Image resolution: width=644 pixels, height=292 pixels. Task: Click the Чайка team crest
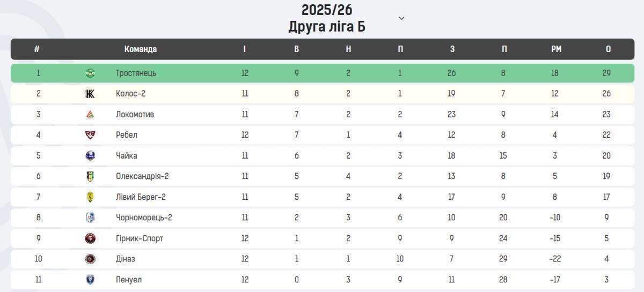point(90,155)
